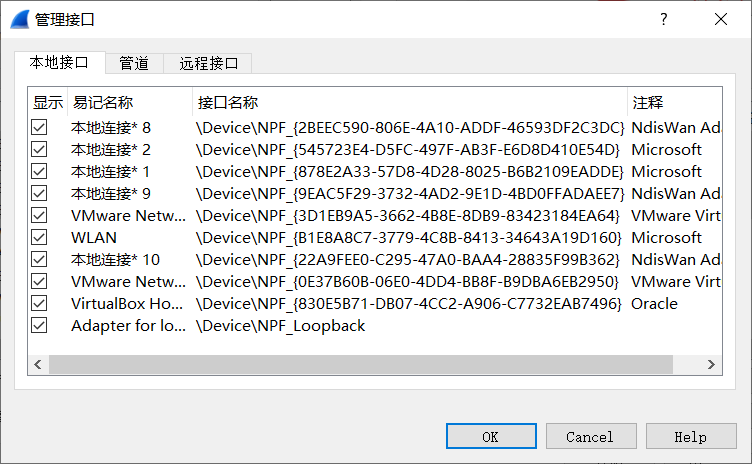Click the right scroll arrow

[x=712, y=365]
